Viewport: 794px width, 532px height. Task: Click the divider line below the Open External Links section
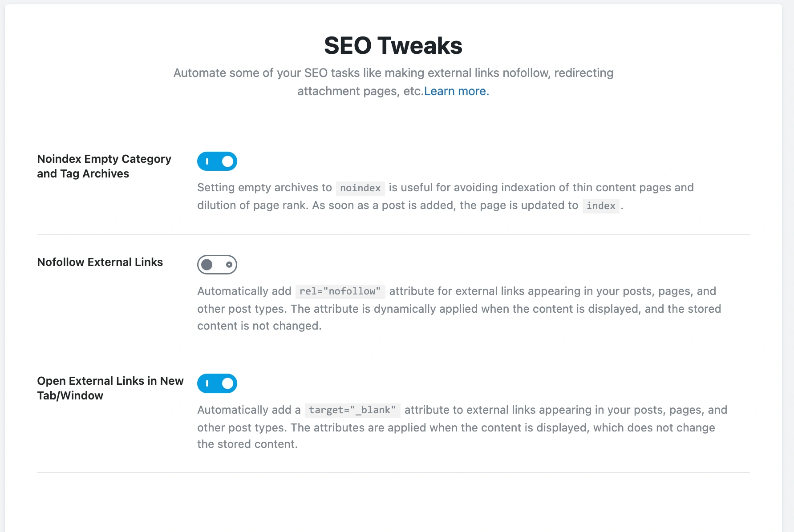pyautogui.click(x=393, y=472)
